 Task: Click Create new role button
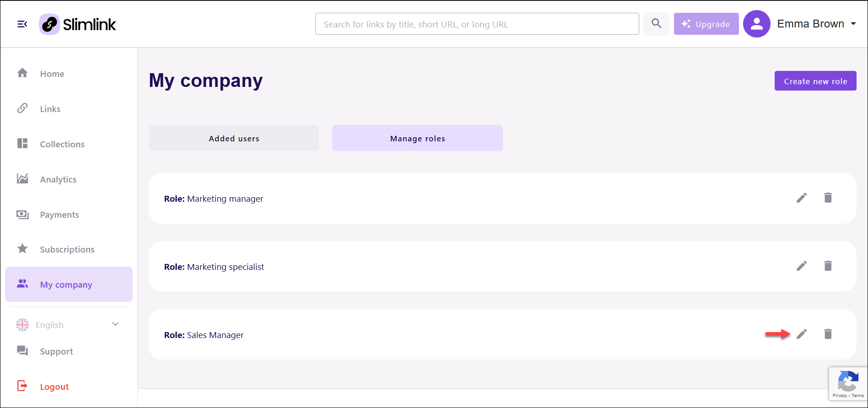[815, 81]
